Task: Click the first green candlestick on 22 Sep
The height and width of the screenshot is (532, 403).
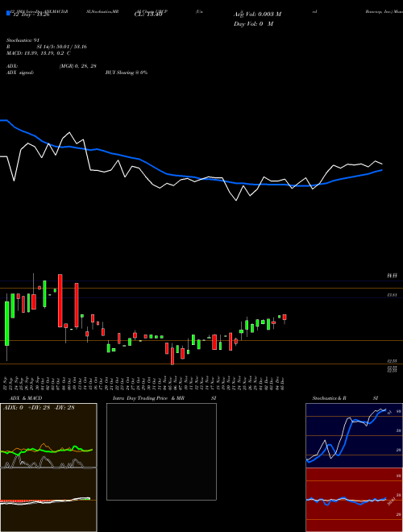Action: click(x=6, y=323)
